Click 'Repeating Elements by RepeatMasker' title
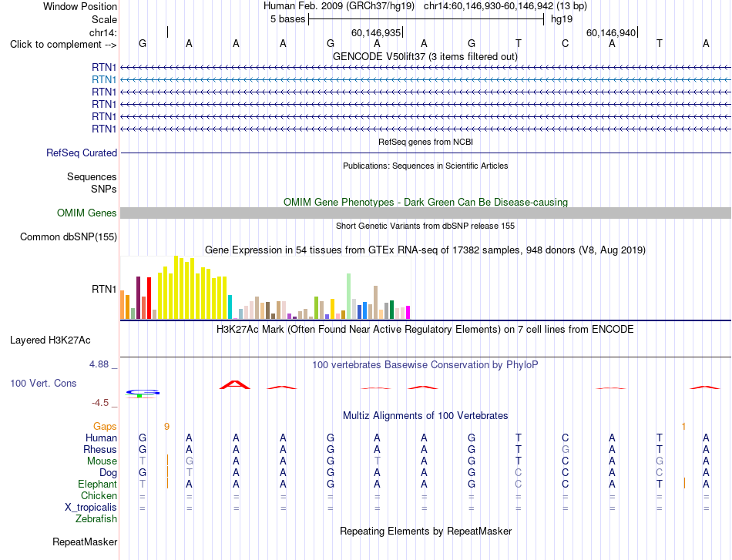732x560 pixels. coord(425,531)
